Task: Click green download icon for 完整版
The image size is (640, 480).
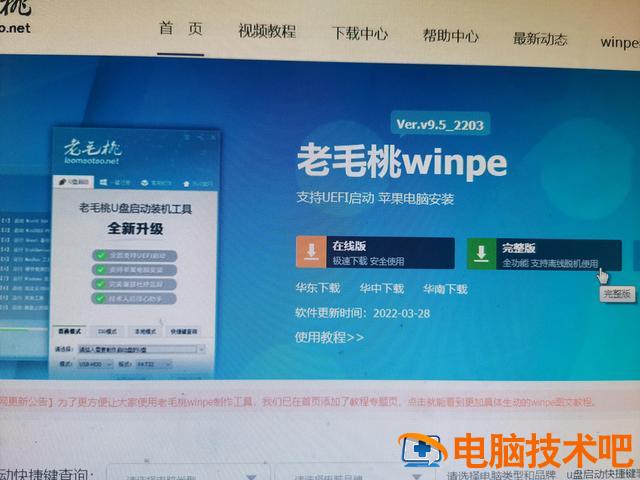Action: click(x=481, y=254)
